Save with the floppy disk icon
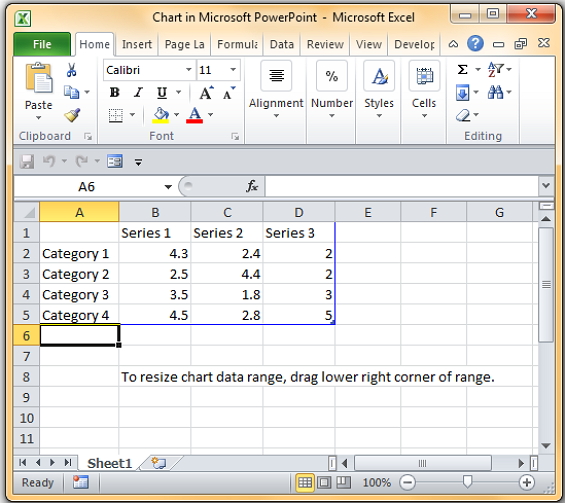The height and width of the screenshot is (503, 565). click(27, 161)
